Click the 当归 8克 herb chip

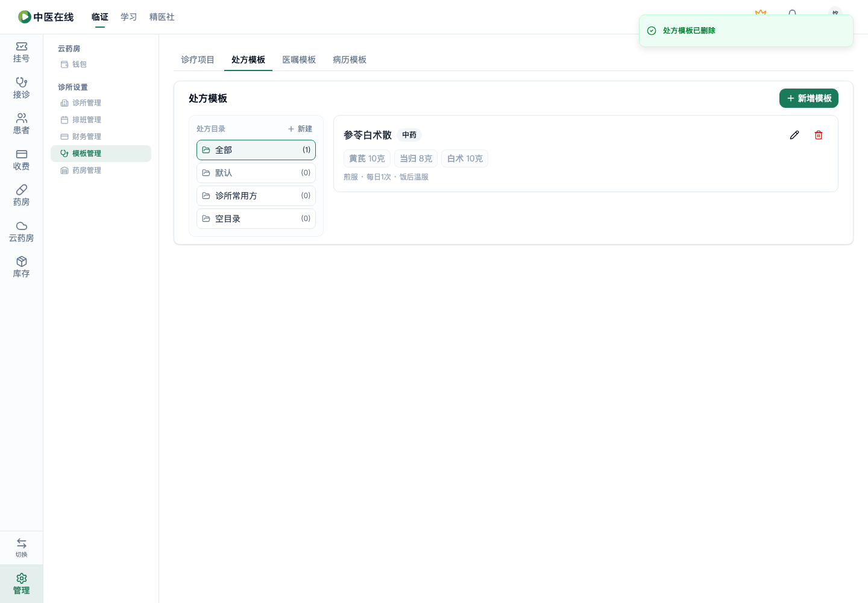tap(416, 158)
